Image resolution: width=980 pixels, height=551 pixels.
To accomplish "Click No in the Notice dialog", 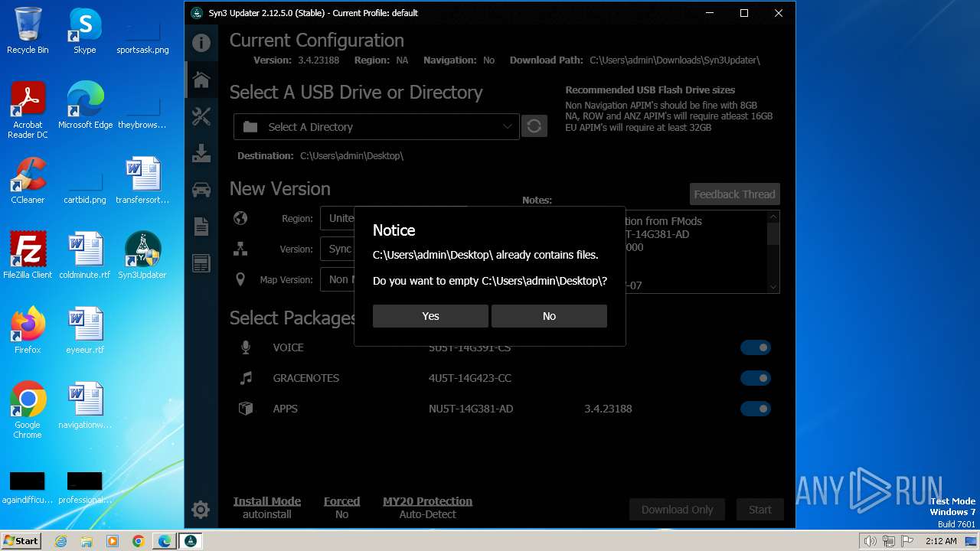I will 549,316.
